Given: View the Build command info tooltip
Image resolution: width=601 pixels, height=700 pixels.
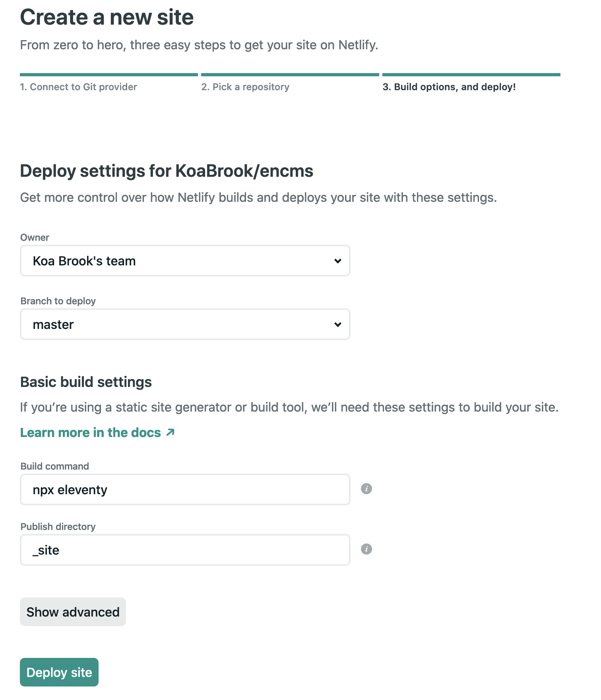Looking at the screenshot, I should click(366, 489).
